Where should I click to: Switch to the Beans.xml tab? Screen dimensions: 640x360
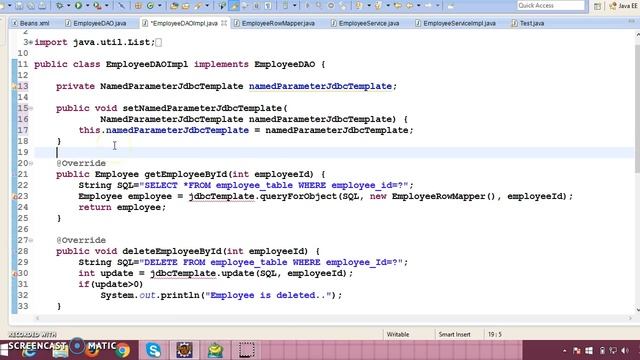(x=31, y=23)
